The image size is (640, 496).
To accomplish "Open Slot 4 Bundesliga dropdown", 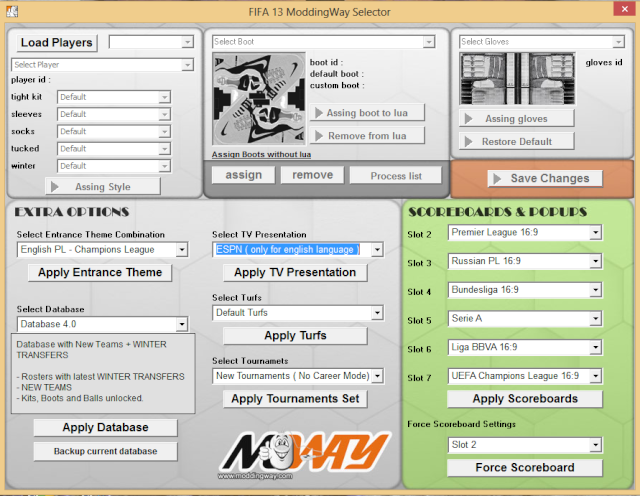I will point(525,290).
